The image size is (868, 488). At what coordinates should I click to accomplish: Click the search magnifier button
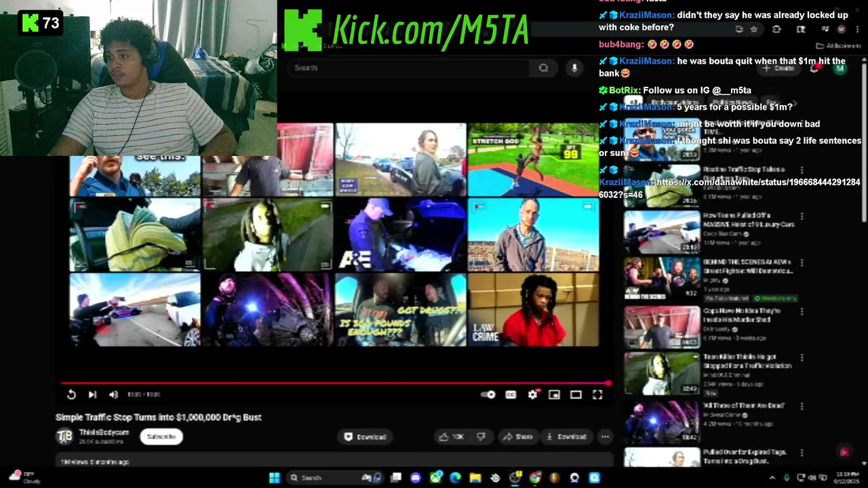click(543, 68)
